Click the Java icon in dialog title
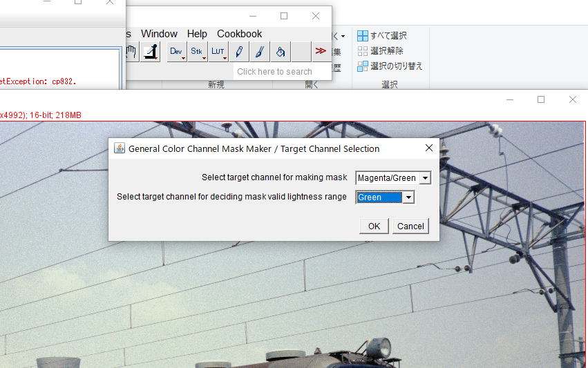Viewport: 588px width, 368px height. [x=120, y=148]
